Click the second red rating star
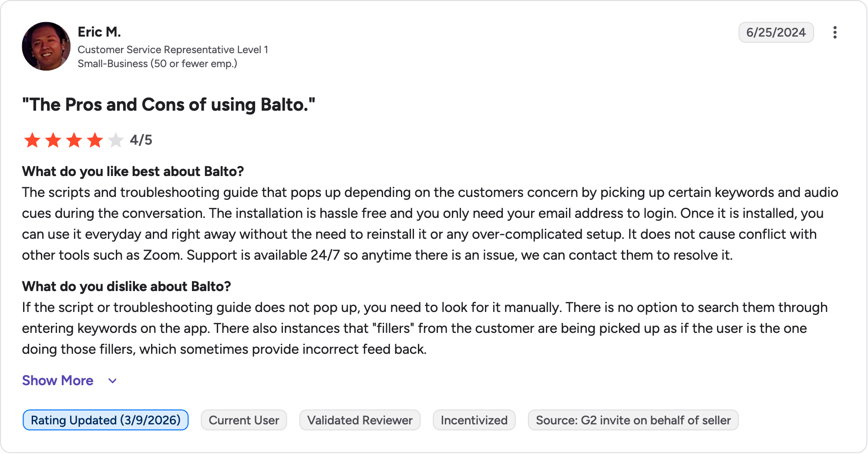This screenshot has width=868, height=454. (53, 140)
